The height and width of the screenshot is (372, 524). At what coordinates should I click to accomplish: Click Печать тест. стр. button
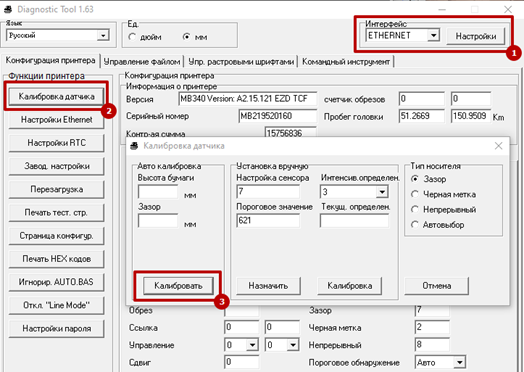tap(56, 213)
